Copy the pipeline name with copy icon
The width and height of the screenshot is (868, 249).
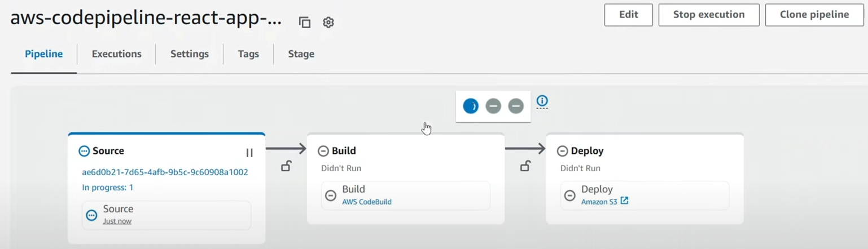305,23
